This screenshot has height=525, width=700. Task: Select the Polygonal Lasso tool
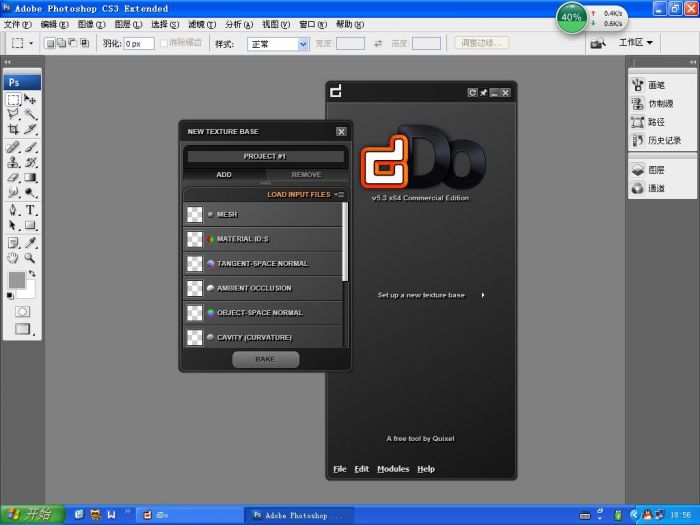(13, 114)
